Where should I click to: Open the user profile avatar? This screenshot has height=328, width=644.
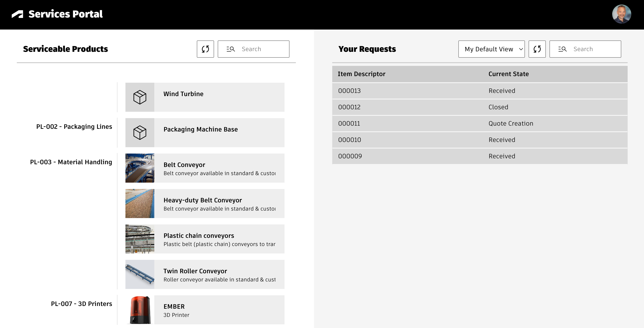pos(621,14)
